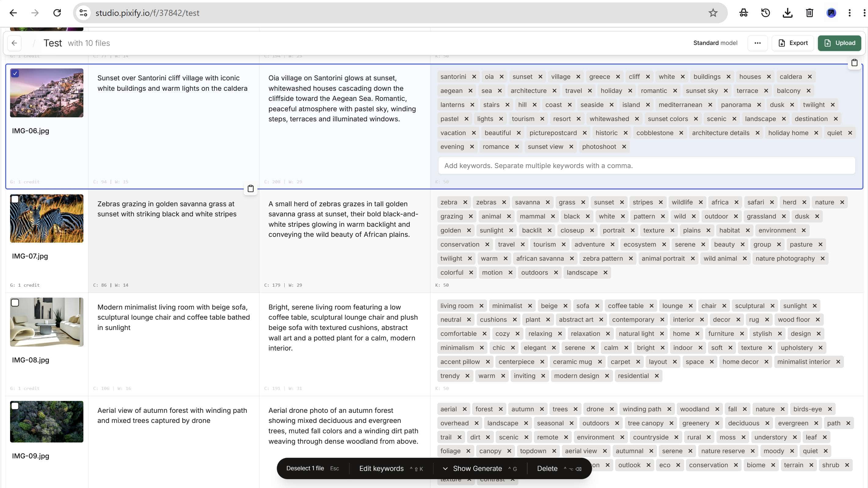Go back using the folder back arrow button

14,43
